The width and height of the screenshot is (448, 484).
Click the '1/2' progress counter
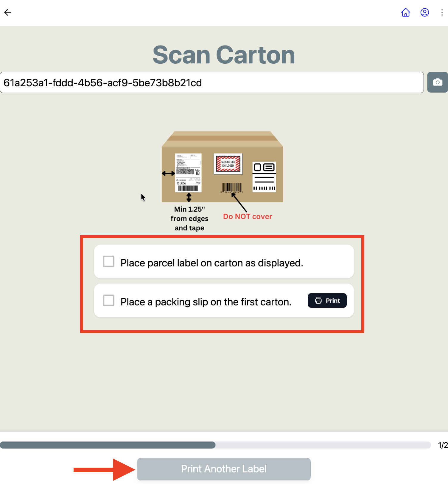tap(443, 445)
